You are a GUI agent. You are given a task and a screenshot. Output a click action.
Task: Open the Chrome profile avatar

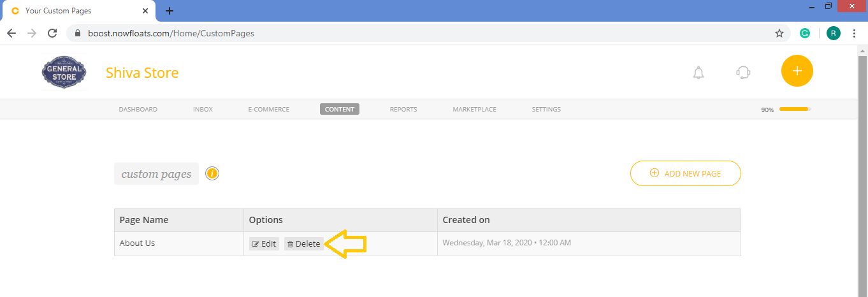833,33
